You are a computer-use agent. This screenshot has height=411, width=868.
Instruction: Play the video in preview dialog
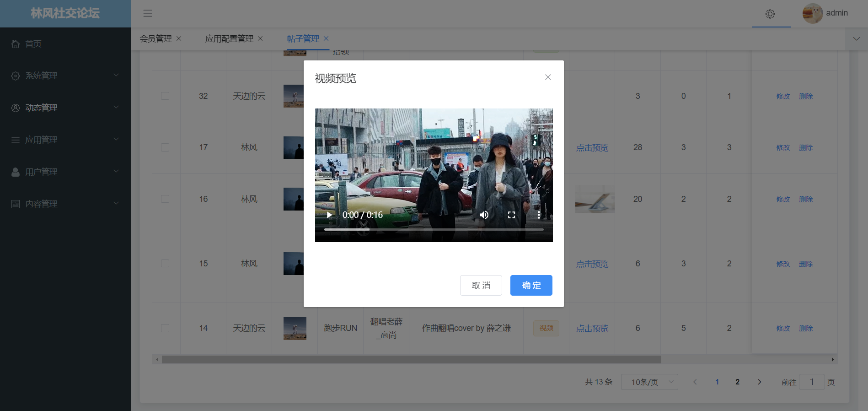coord(329,215)
